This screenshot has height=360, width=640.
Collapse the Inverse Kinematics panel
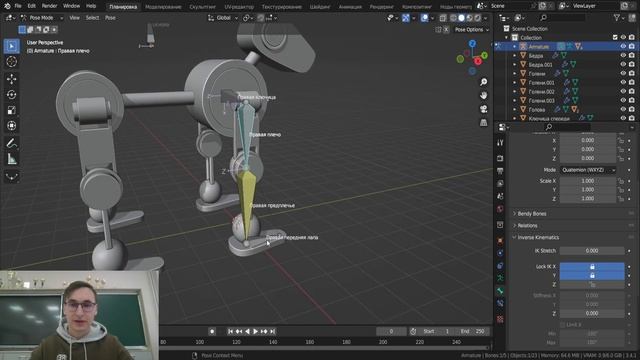click(538, 237)
